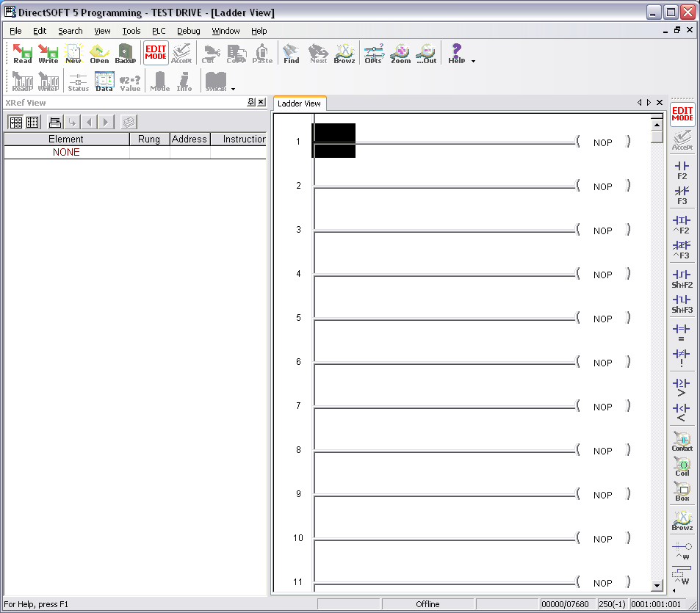The height and width of the screenshot is (613, 700).
Task: Click the Help question mark icon
Action: (x=457, y=54)
